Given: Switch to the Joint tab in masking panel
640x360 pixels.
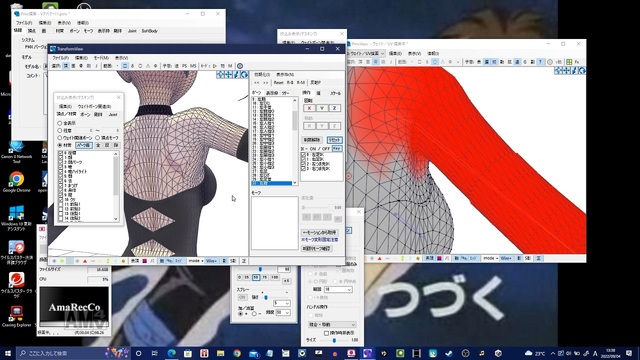Looking at the screenshot, I should (x=113, y=115).
